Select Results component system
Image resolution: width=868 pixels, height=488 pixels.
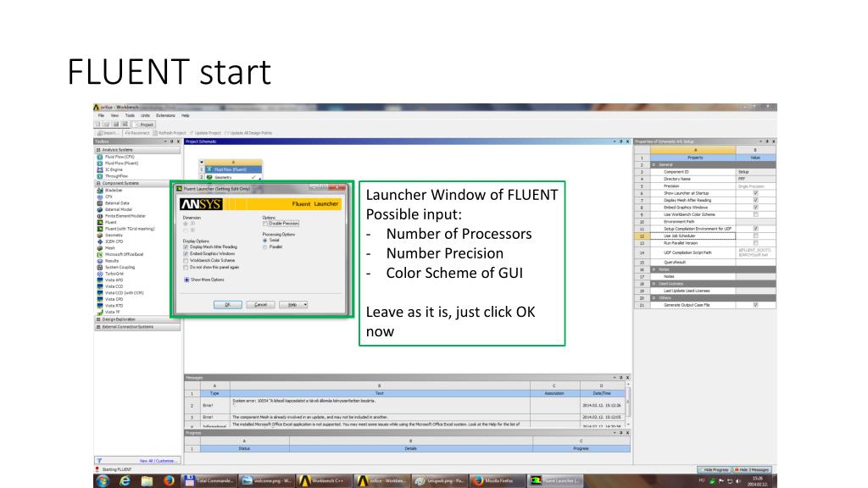click(111, 261)
